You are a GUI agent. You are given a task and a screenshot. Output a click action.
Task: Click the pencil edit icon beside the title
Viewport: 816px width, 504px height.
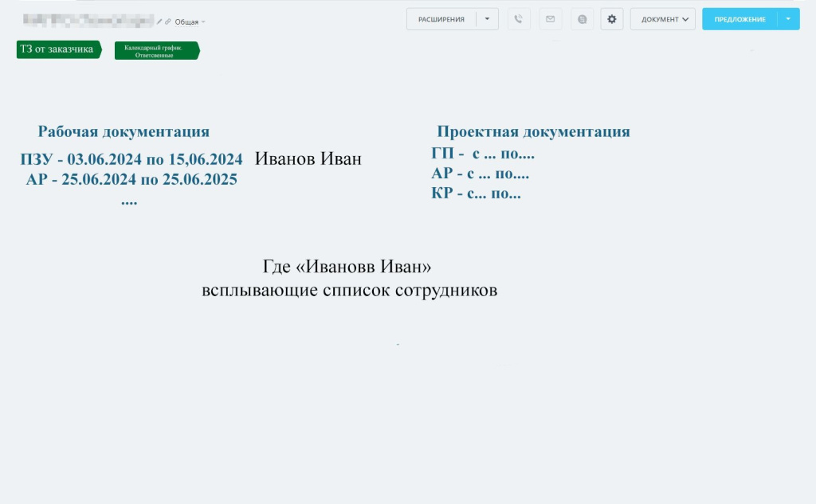click(x=159, y=21)
